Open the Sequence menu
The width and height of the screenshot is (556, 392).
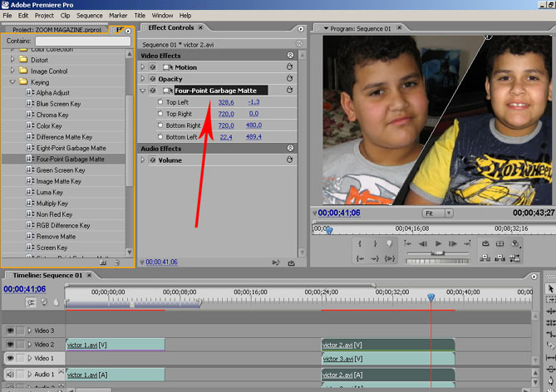pos(89,15)
